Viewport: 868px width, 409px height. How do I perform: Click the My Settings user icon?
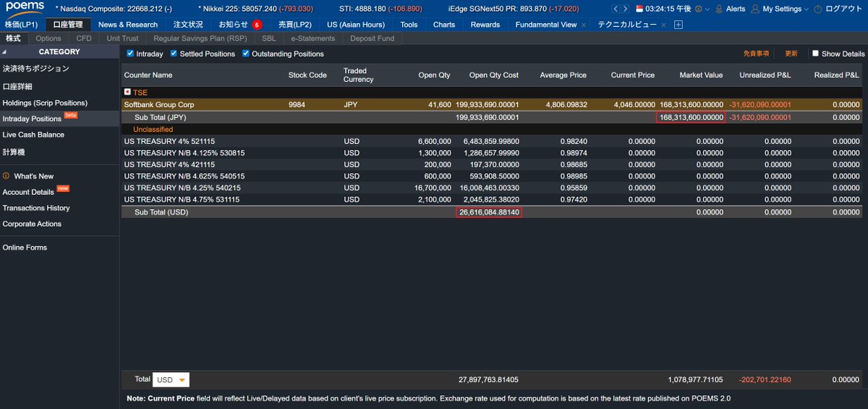click(755, 9)
